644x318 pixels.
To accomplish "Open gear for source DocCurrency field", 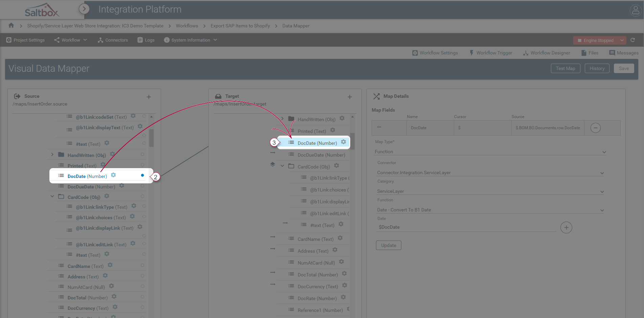I will (115, 307).
